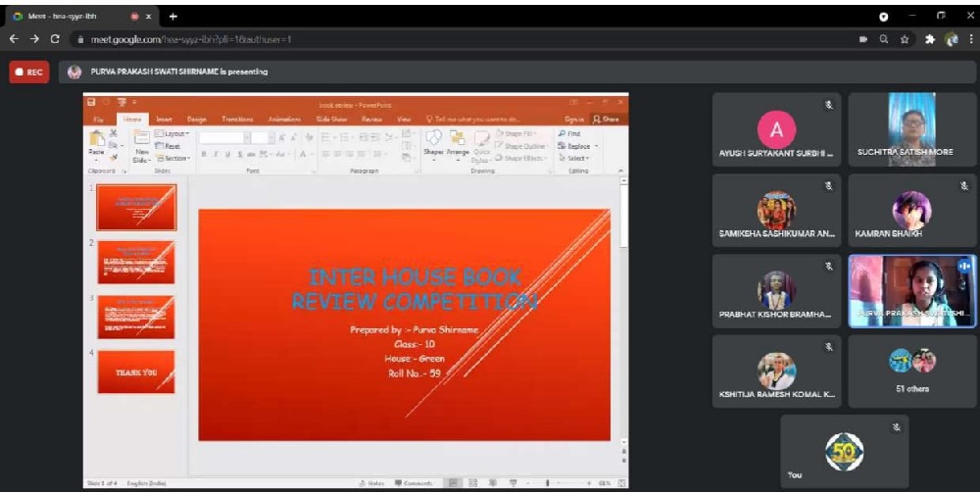This screenshot has height=493, width=980.
Task: Click the Paste icon in PowerPoint ribbon
Action: pos(96,142)
